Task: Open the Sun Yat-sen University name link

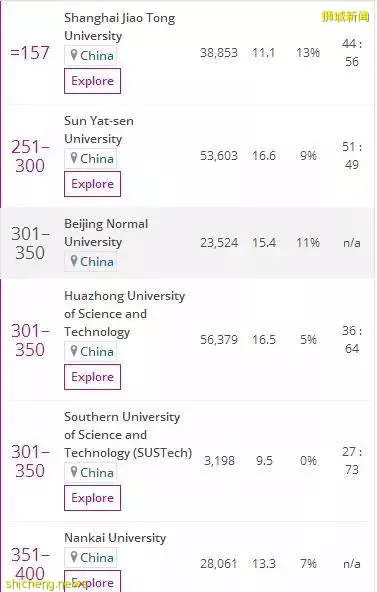Action: click(98, 130)
